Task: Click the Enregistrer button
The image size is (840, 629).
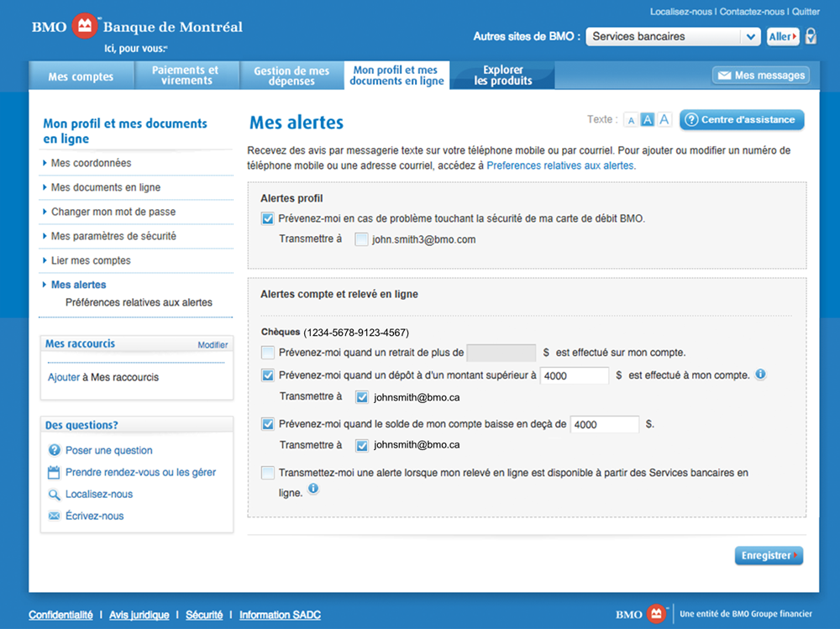Action: pyautogui.click(x=769, y=556)
